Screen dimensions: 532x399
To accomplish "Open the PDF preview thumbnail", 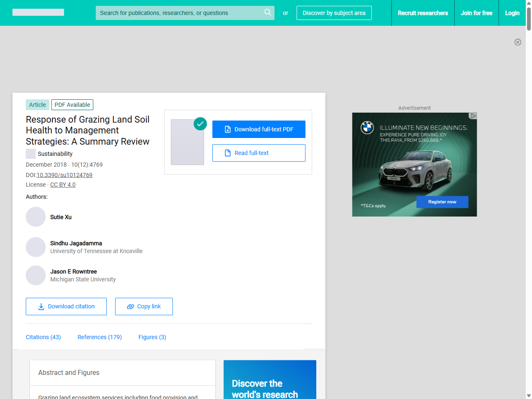I will tap(187, 142).
